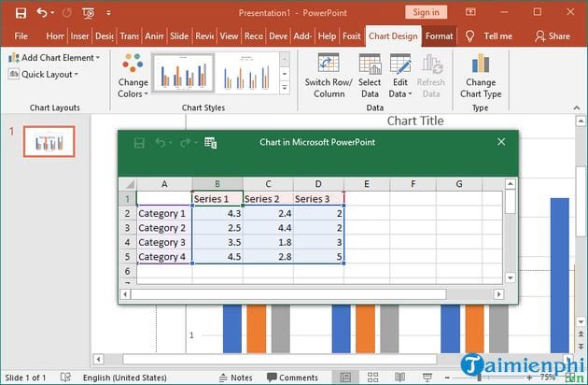Viewport: 588px width, 385px height.
Task: Open Customize Quick Access Toolbar dropdown
Action: (x=108, y=13)
